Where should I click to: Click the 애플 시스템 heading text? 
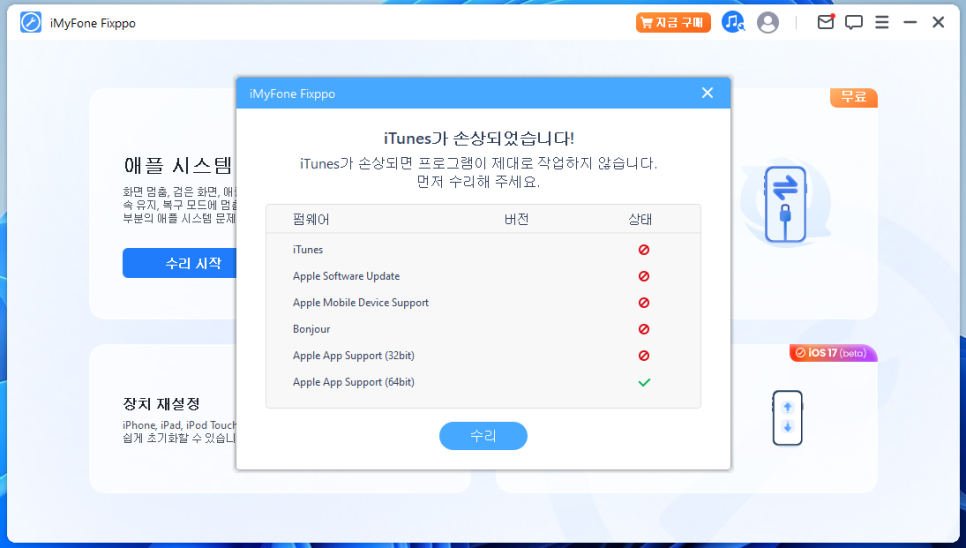pos(179,165)
